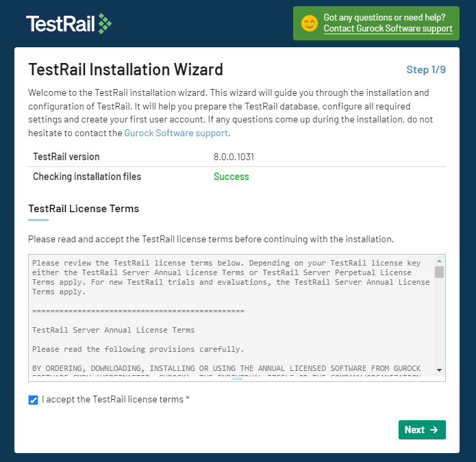The image size is (476, 462).
Task: Click the license terms scrollbar thumb
Action: pyautogui.click(x=439, y=272)
